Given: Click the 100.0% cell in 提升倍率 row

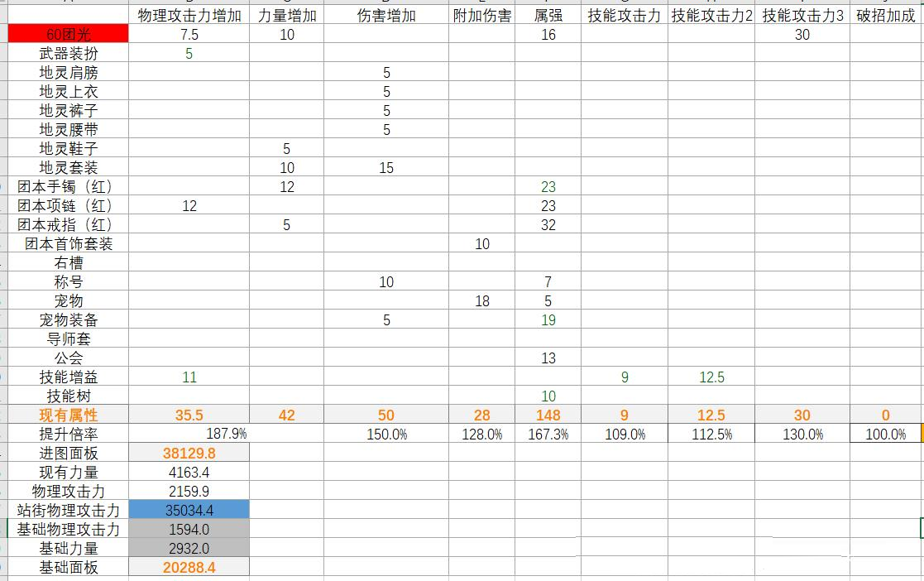Looking at the screenshot, I should pos(885,434).
